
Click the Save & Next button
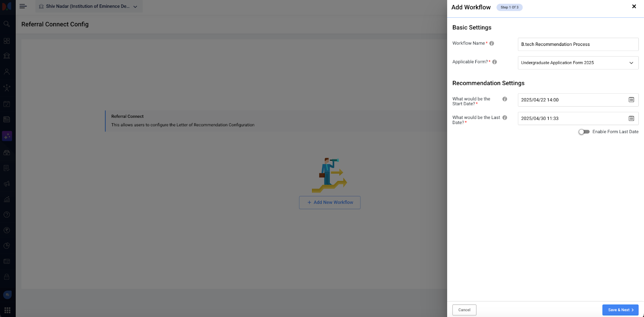(620, 310)
